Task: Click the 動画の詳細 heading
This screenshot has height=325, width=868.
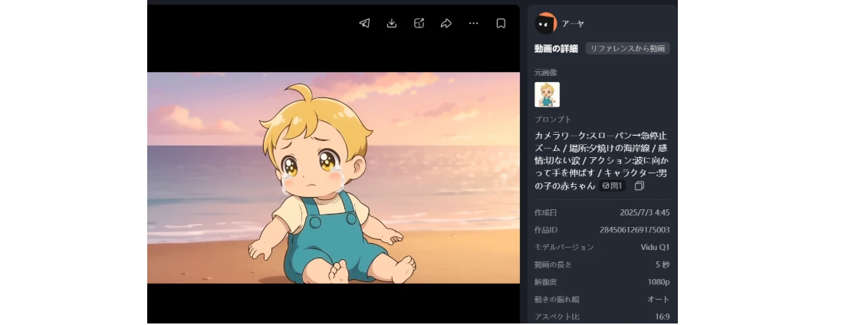Action: pos(557,49)
